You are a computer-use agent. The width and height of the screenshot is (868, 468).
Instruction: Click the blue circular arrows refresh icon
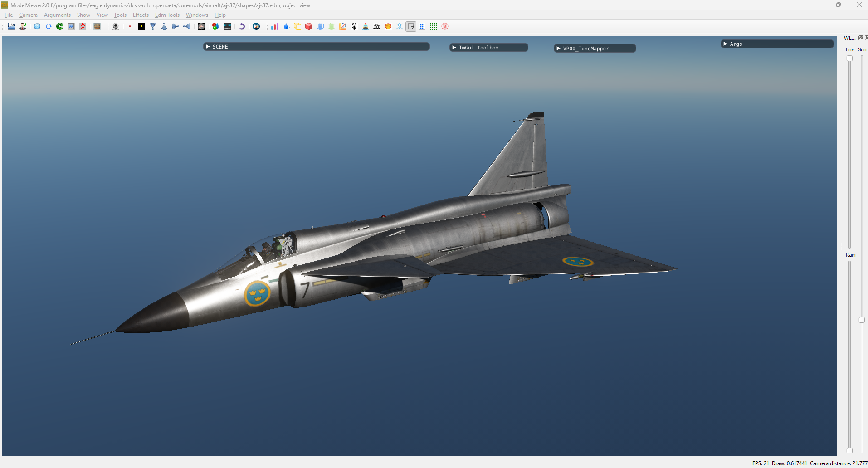pos(49,26)
